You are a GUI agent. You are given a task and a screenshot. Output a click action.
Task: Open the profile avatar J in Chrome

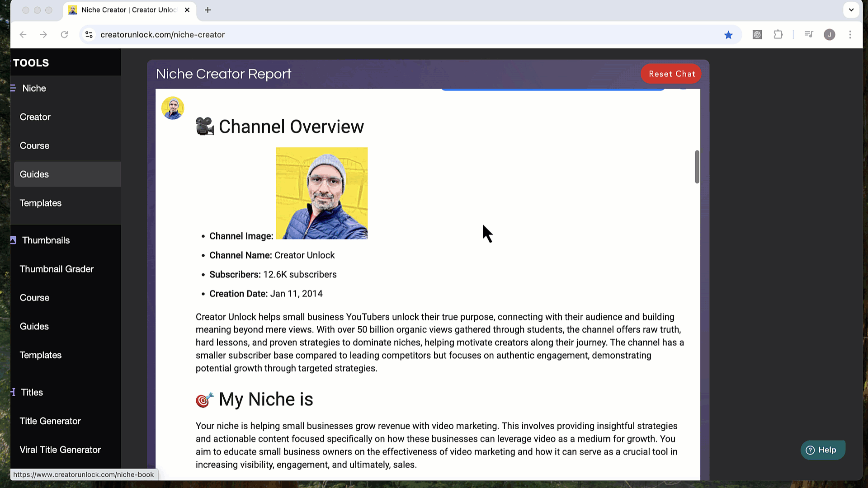point(830,35)
